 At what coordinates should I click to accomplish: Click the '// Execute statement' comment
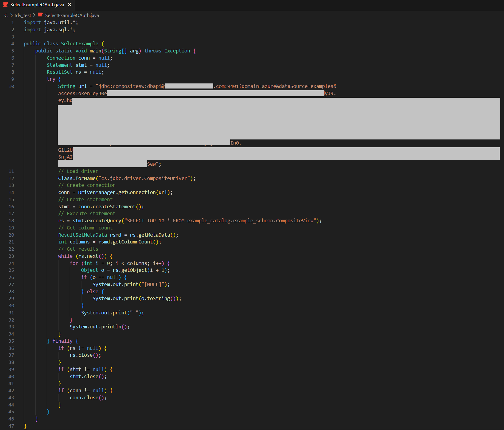pyautogui.click(x=87, y=214)
